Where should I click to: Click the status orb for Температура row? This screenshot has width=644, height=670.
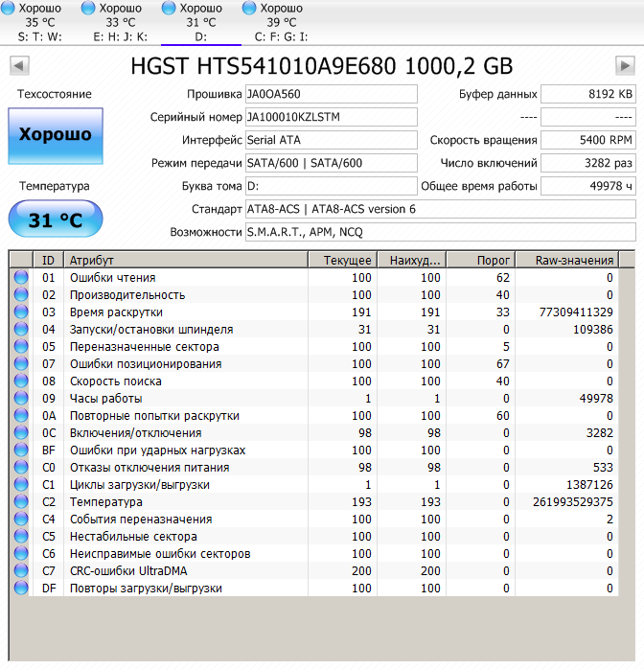21,502
